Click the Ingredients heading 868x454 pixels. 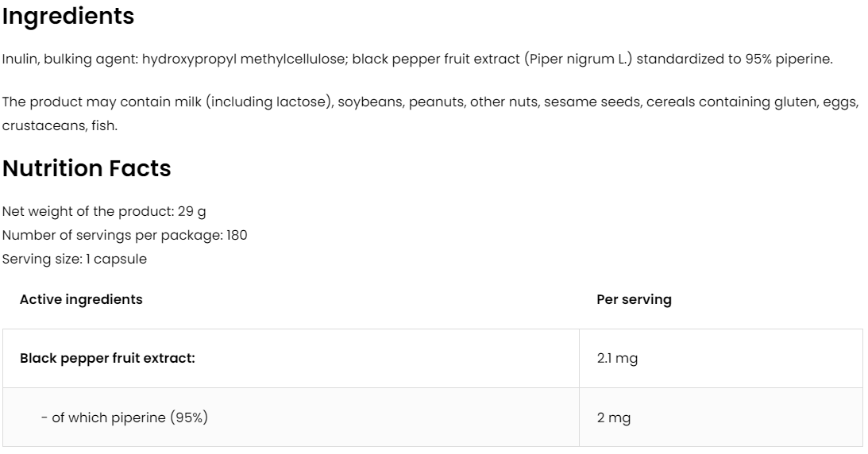click(x=68, y=16)
